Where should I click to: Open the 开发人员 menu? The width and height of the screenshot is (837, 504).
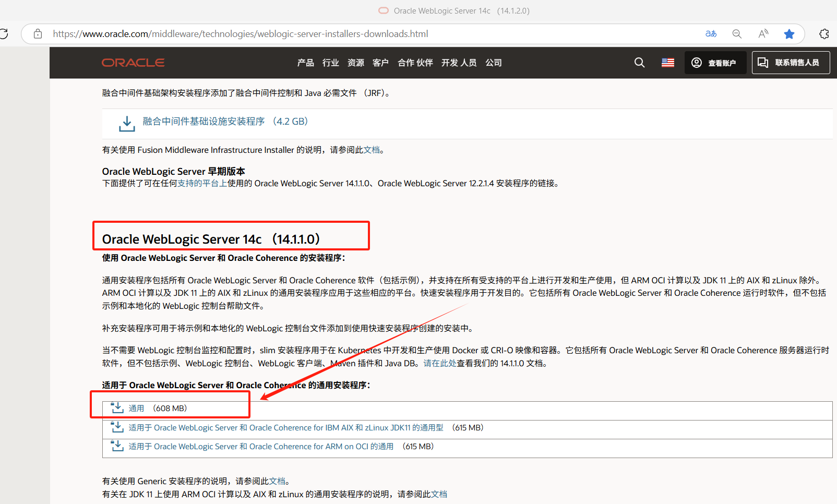(x=459, y=63)
